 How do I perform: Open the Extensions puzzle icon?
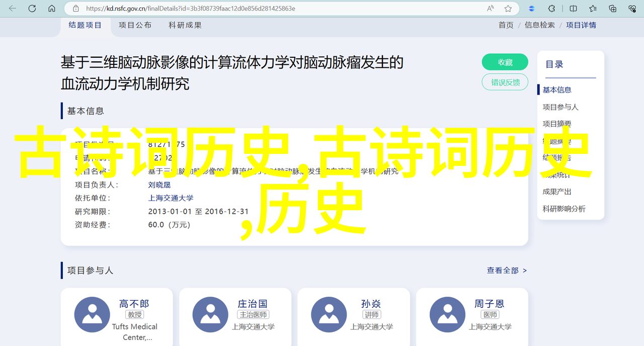(552, 9)
